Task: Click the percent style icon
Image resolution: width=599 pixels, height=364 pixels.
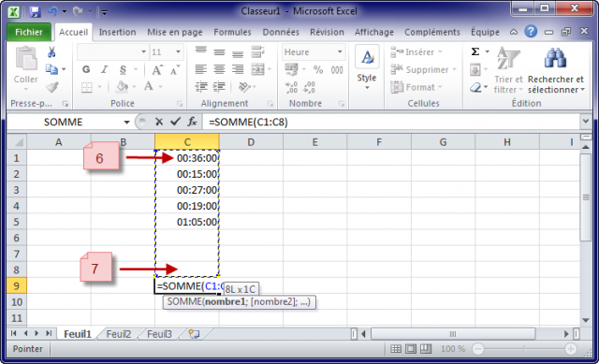Action: point(318,69)
